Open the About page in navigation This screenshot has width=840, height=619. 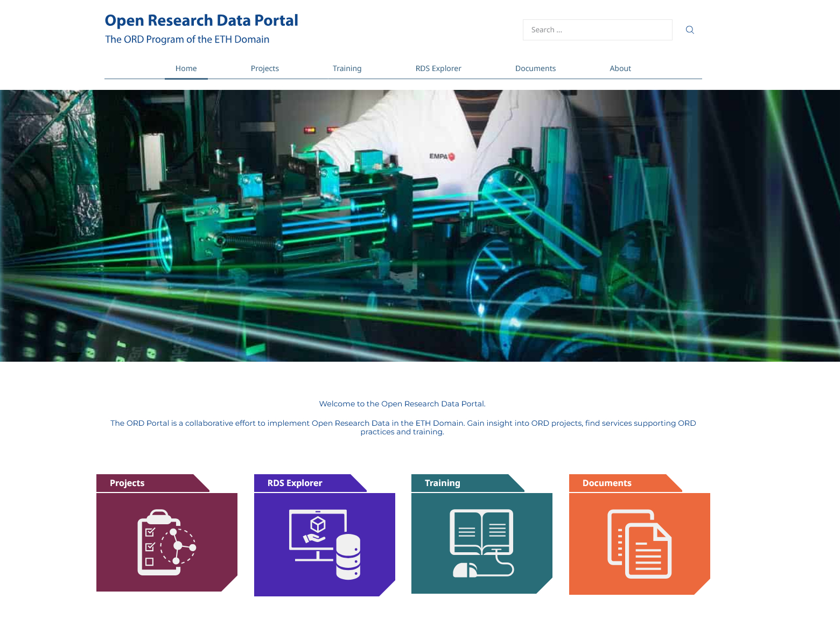coord(620,68)
